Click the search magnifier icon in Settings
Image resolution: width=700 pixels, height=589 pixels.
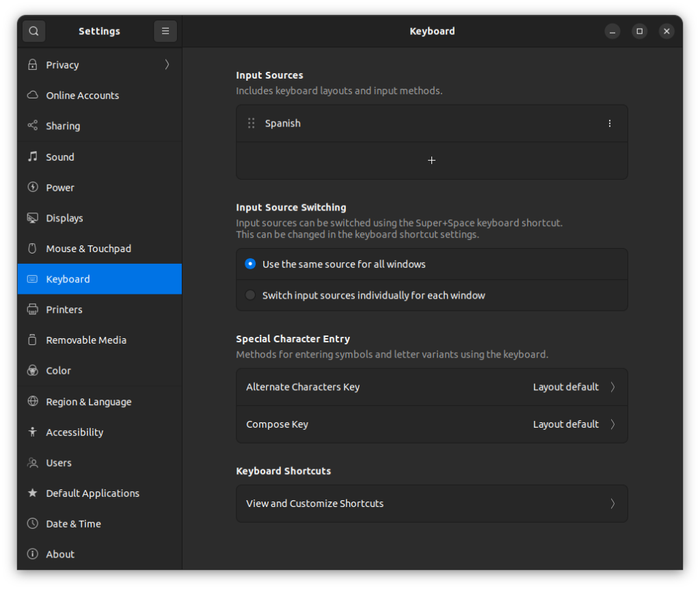tap(33, 31)
